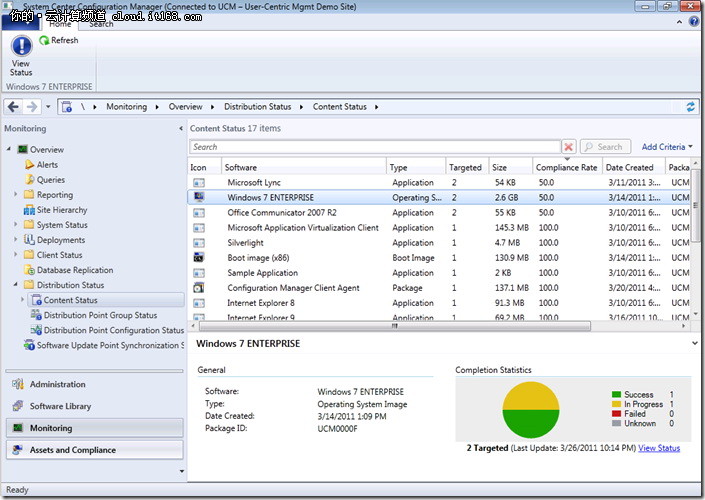Collapse the details pane chevron
This screenshot has height=500, width=705.
(x=693, y=343)
